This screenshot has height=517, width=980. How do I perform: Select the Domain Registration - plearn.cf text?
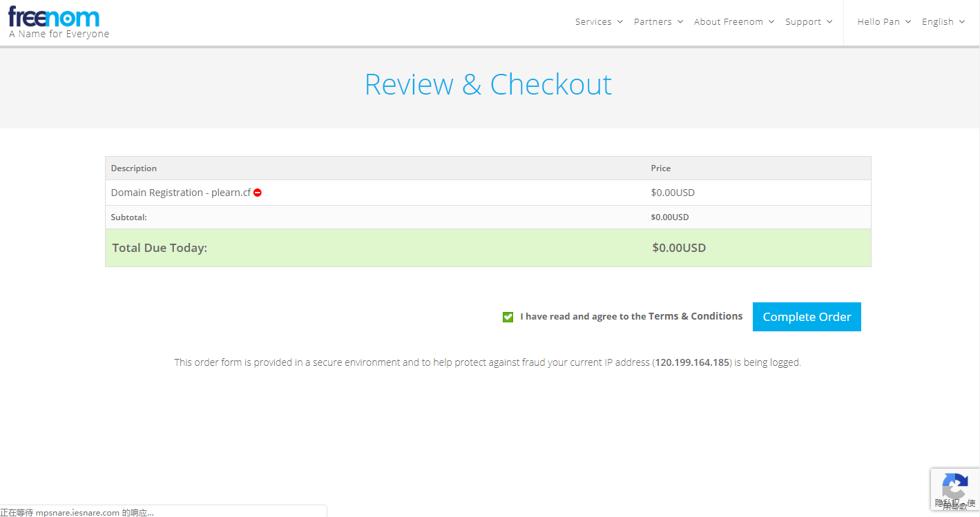pyautogui.click(x=181, y=193)
